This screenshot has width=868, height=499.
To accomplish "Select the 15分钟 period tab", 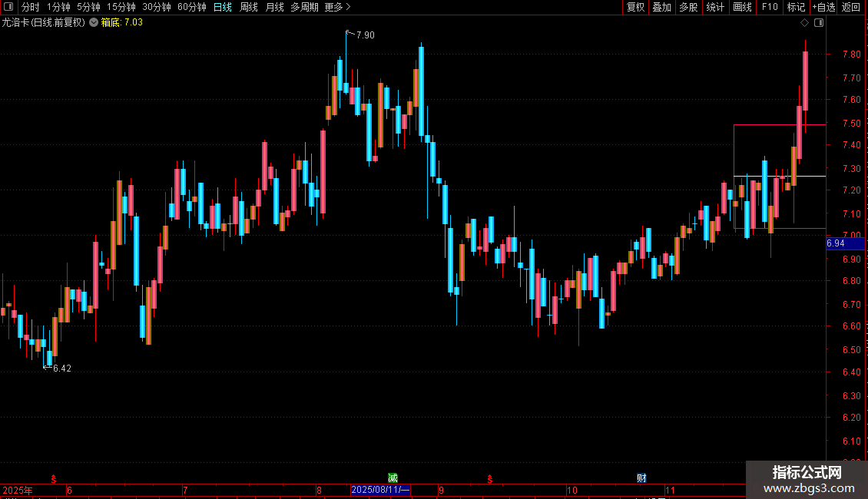I will coord(121,7).
